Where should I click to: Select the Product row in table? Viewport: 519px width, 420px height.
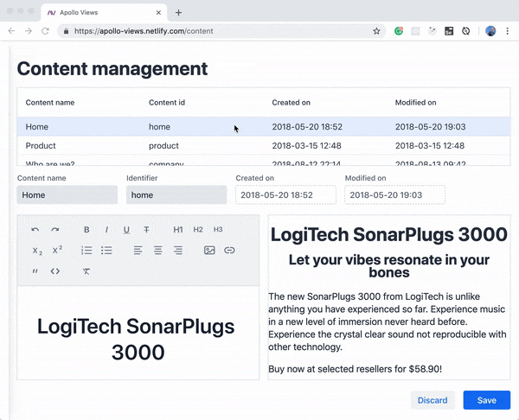264,145
